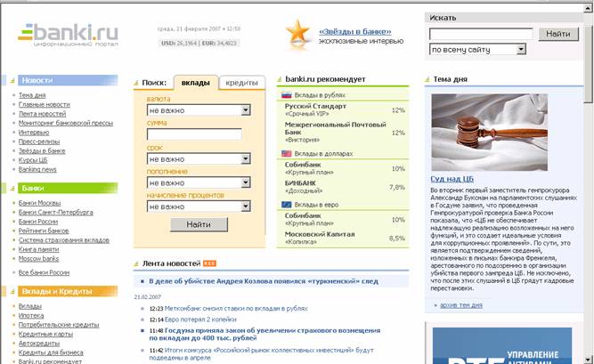Open the Автокредиты link
This screenshot has height=364, width=594.
click(39, 344)
